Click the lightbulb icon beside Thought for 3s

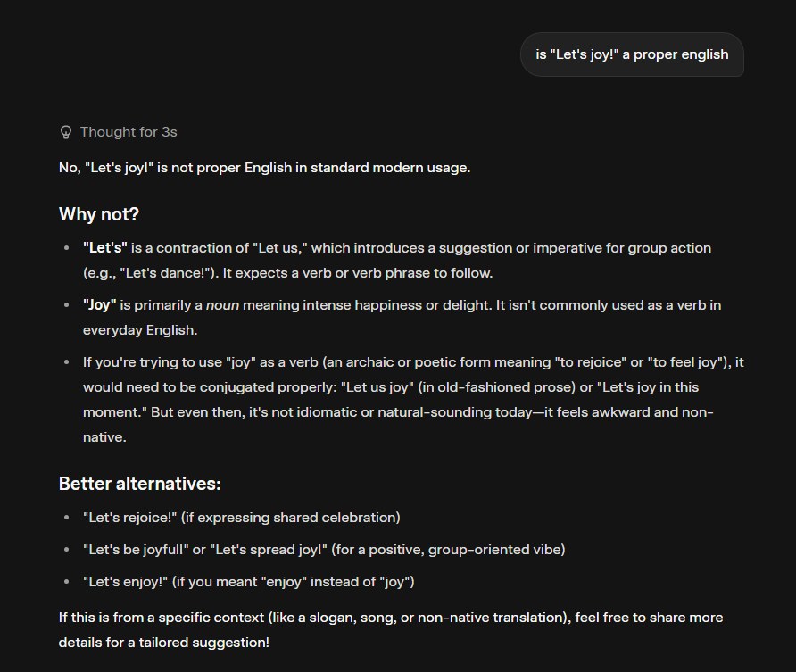click(x=65, y=132)
